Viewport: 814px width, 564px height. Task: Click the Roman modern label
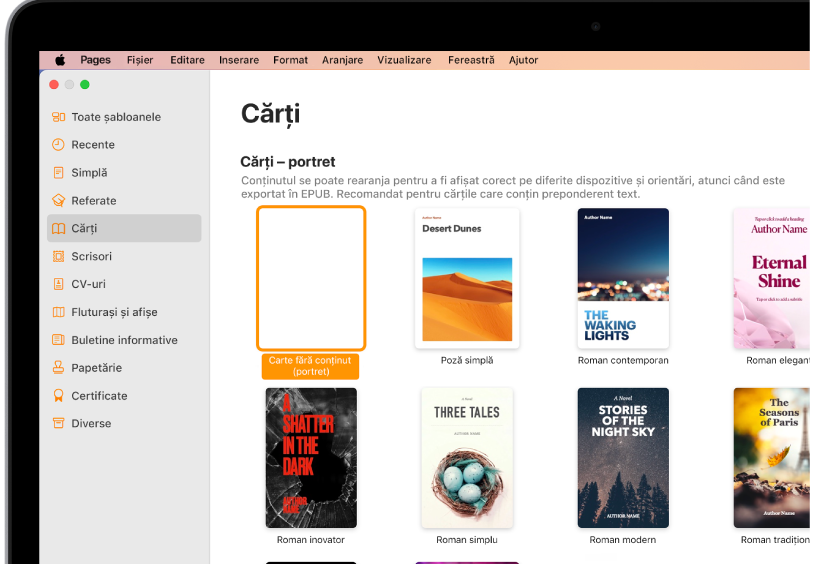coord(622,540)
